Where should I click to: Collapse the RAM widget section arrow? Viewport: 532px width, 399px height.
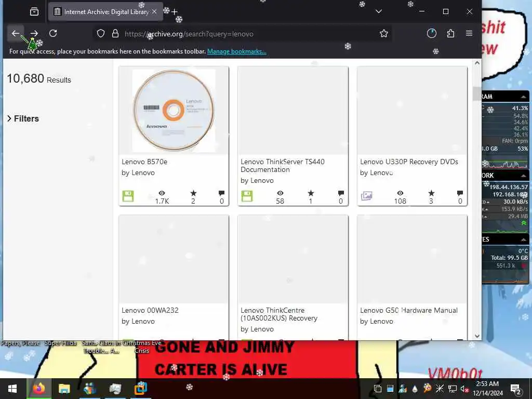524,97
